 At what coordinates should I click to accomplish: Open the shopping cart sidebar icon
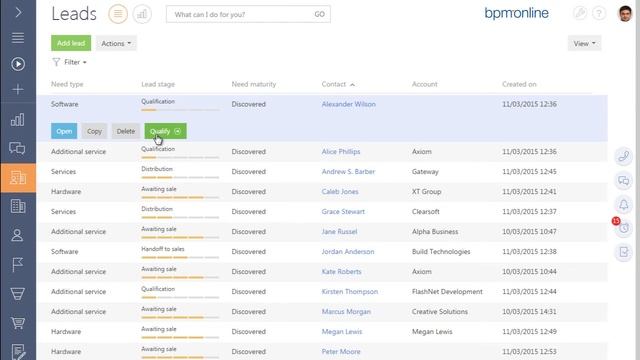tap(18, 323)
